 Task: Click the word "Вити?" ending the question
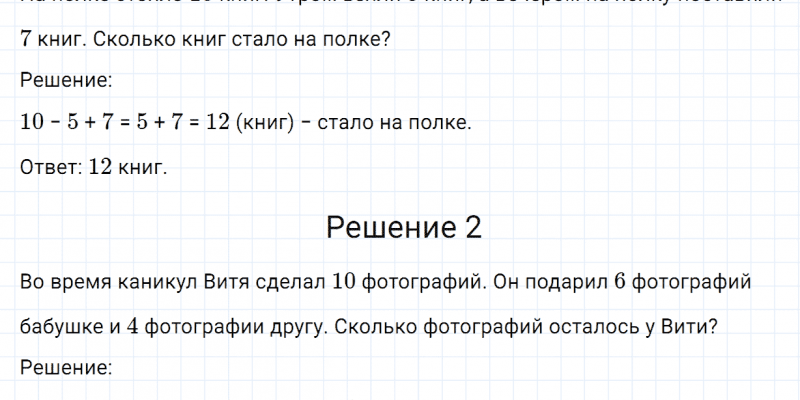click(685, 326)
